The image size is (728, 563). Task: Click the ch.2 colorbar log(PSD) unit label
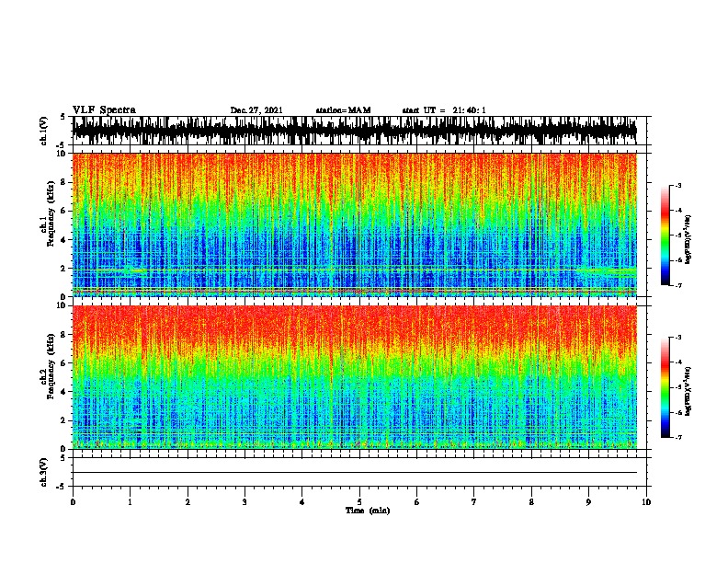point(688,392)
